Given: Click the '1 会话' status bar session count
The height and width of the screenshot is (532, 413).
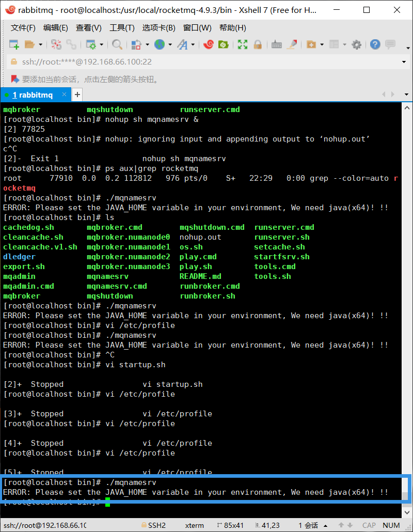Looking at the screenshot, I should [308, 525].
